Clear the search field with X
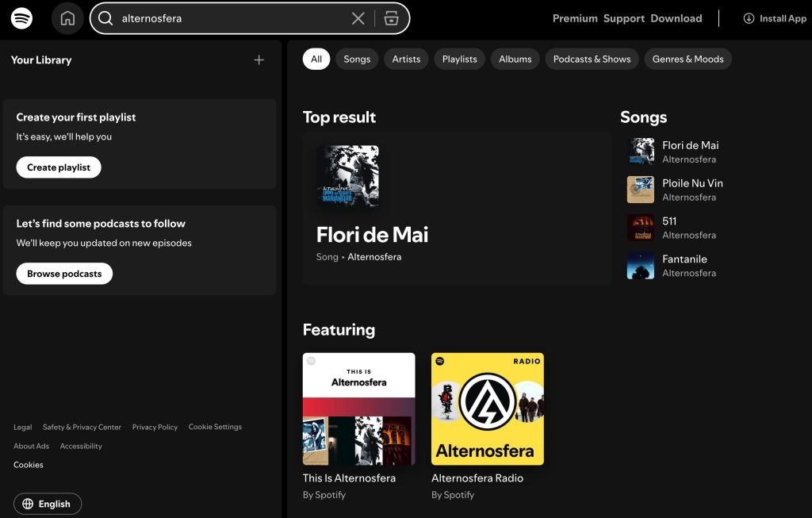Image resolution: width=812 pixels, height=518 pixels. (358, 19)
